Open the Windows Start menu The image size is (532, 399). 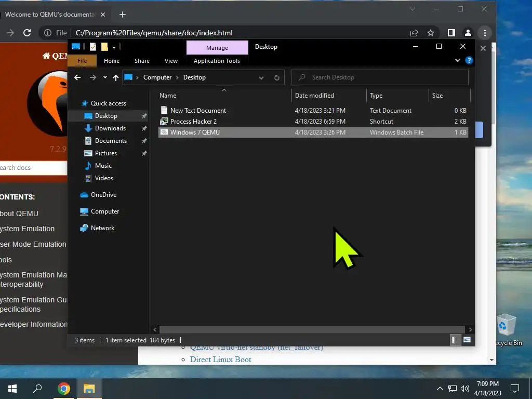click(12, 389)
